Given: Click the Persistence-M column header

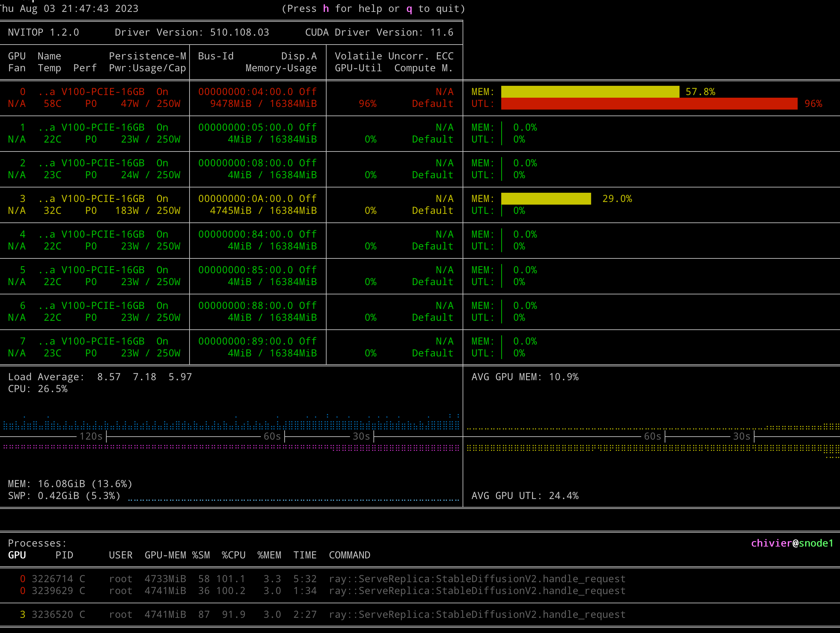Looking at the screenshot, I should 147,56.
